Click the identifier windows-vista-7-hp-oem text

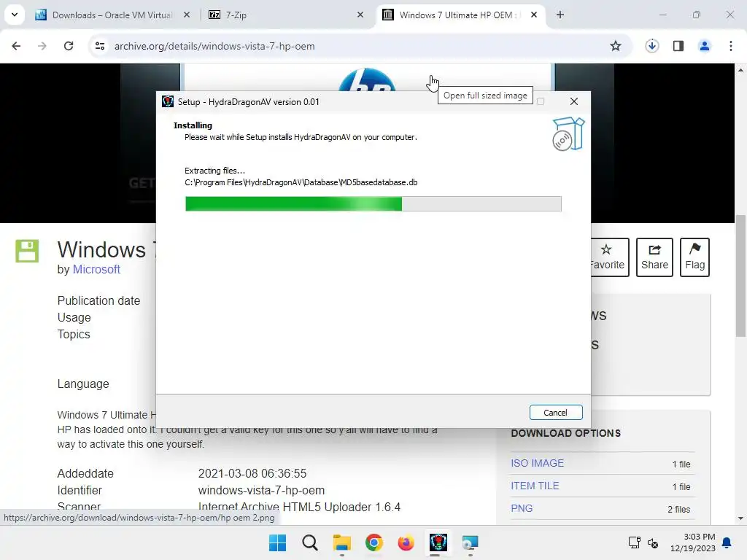[261, 491]
